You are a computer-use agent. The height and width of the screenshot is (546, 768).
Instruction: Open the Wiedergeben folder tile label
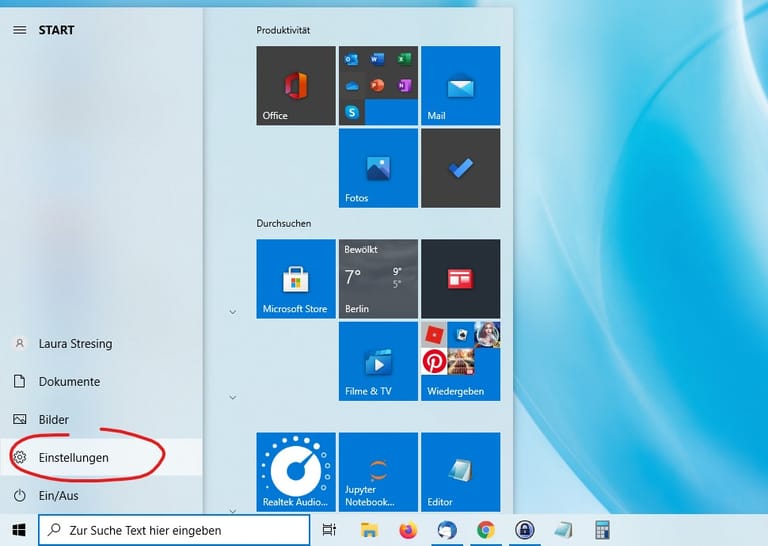(x=456, y=391)
